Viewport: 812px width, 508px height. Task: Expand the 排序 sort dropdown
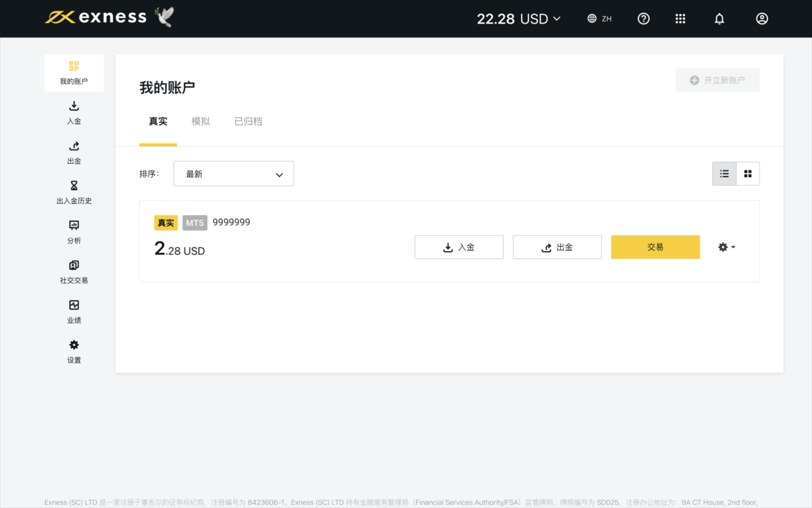click(x=234, y=174)
